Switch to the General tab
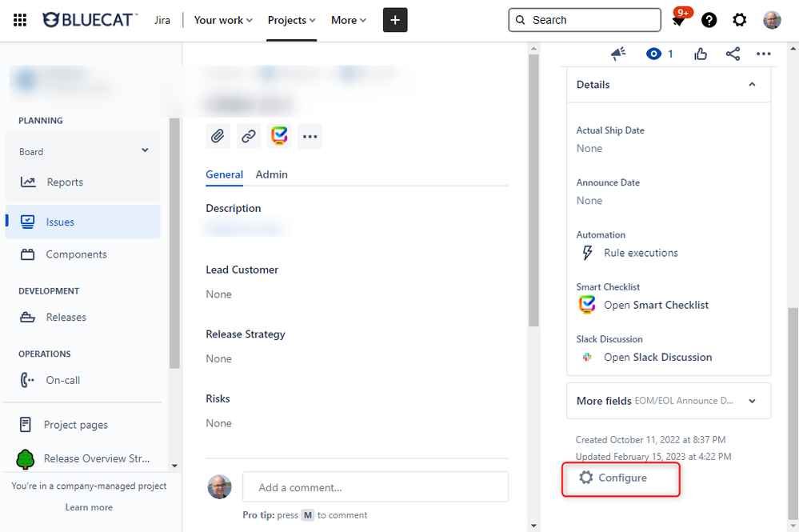Image resolution: width=799 pixels, height=532 pixels. pyautogui.click(x=224, y=174)
